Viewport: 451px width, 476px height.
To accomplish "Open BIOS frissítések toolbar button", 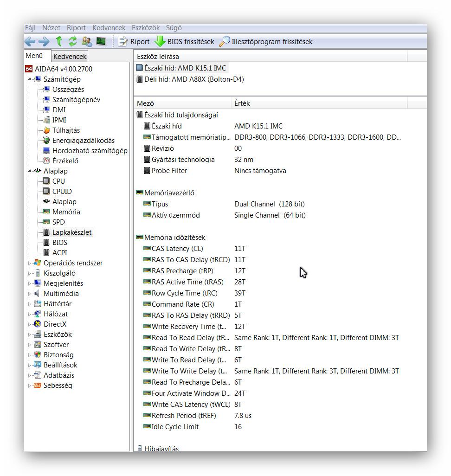I will tap(184, 42).
